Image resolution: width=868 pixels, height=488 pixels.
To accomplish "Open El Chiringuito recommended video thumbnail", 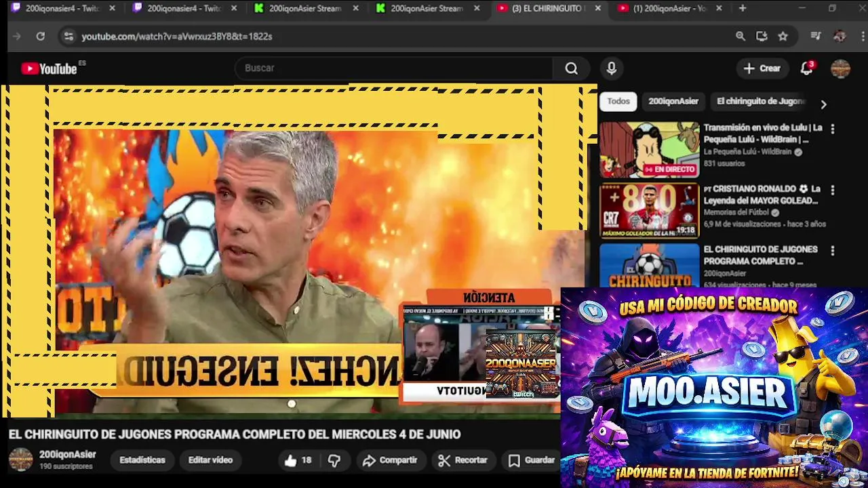I will 649,266.
